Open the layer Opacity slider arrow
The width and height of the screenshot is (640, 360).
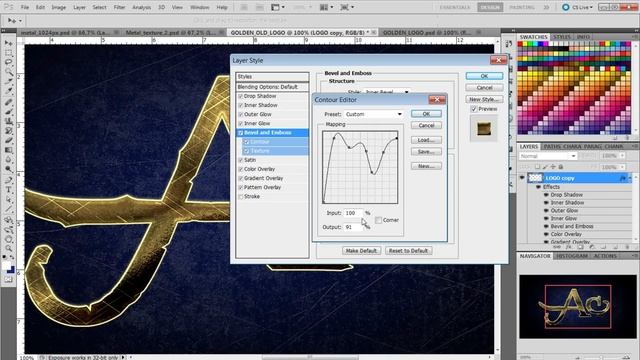point(622,156)
